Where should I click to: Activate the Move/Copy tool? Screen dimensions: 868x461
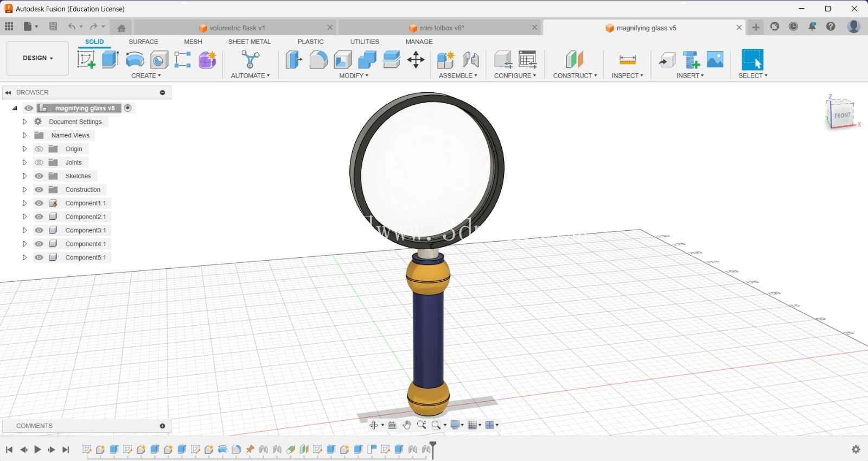416,59
